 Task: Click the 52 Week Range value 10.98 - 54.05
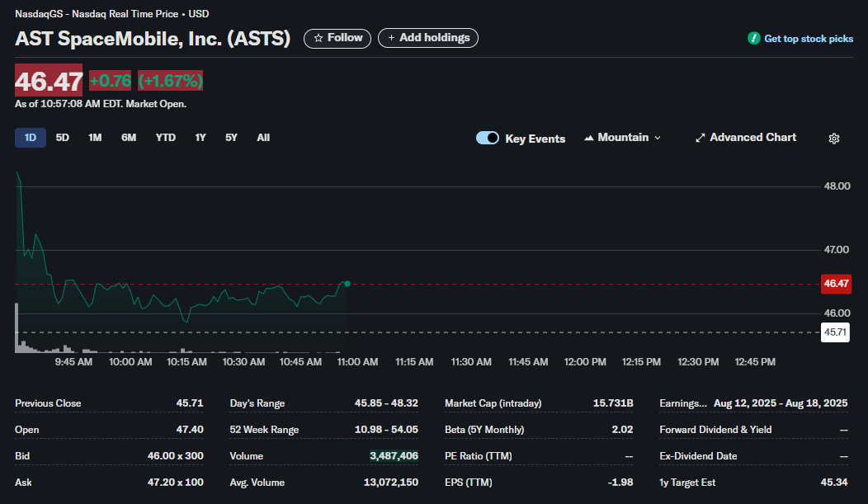tap(386, 430)
